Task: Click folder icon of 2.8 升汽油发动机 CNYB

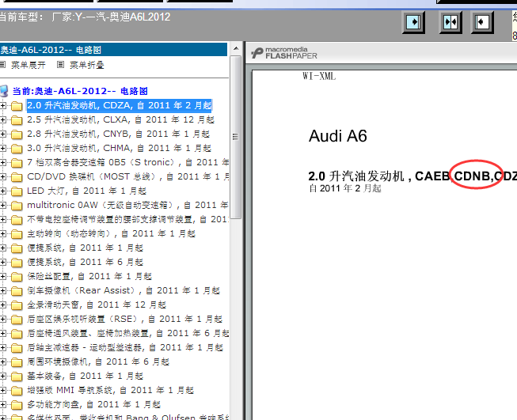Action: pos(17,134)
